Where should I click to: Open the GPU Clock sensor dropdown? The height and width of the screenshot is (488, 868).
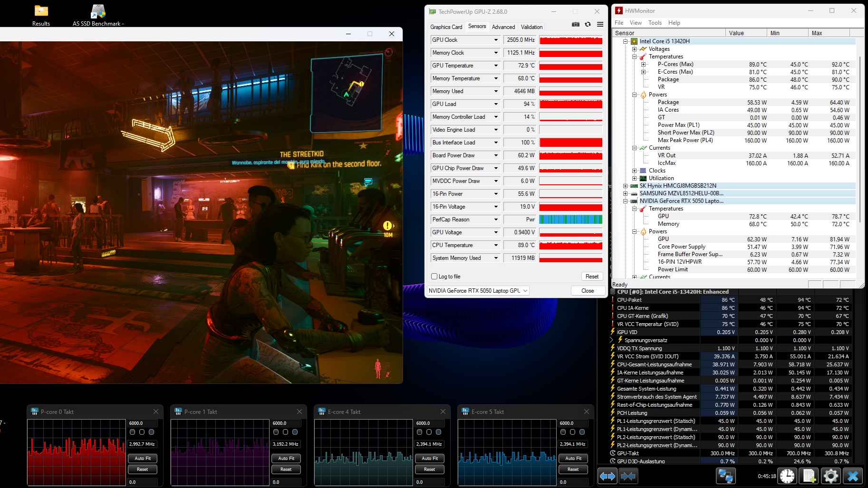tap(496, 40)
